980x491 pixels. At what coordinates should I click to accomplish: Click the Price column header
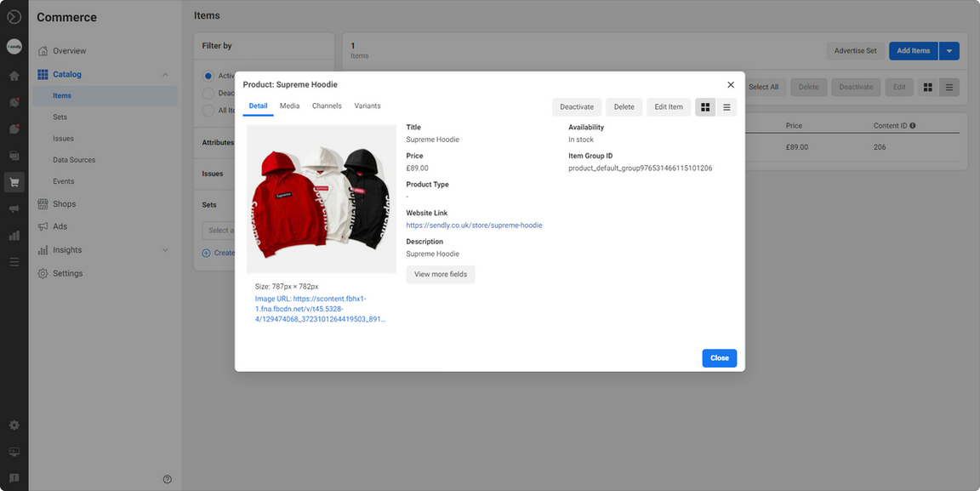click(794, 126)
